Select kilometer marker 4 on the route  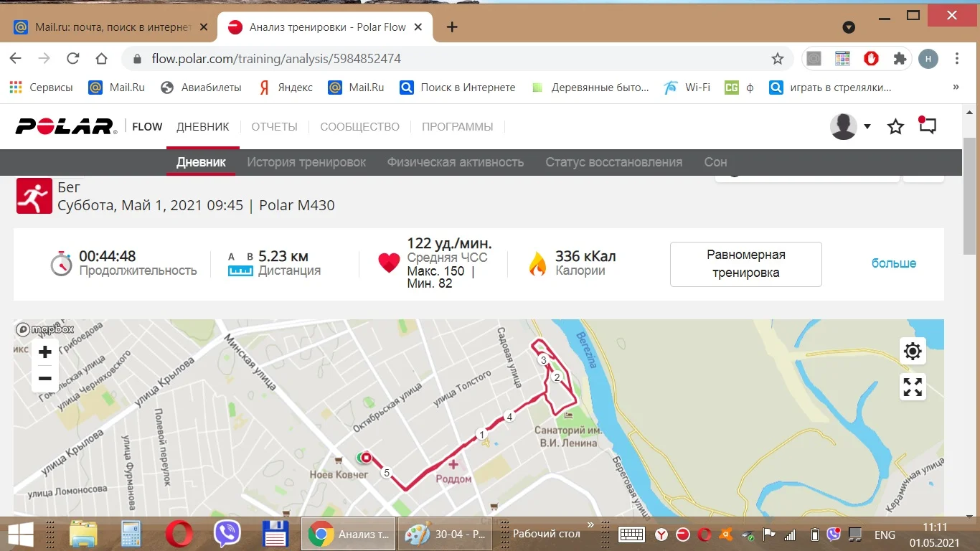(x=509, y=417)
